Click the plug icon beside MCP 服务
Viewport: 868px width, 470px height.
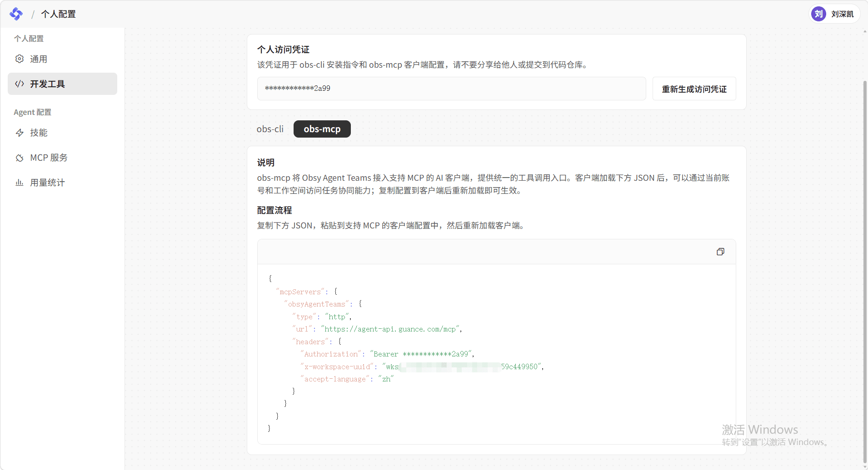coord(20,158)
